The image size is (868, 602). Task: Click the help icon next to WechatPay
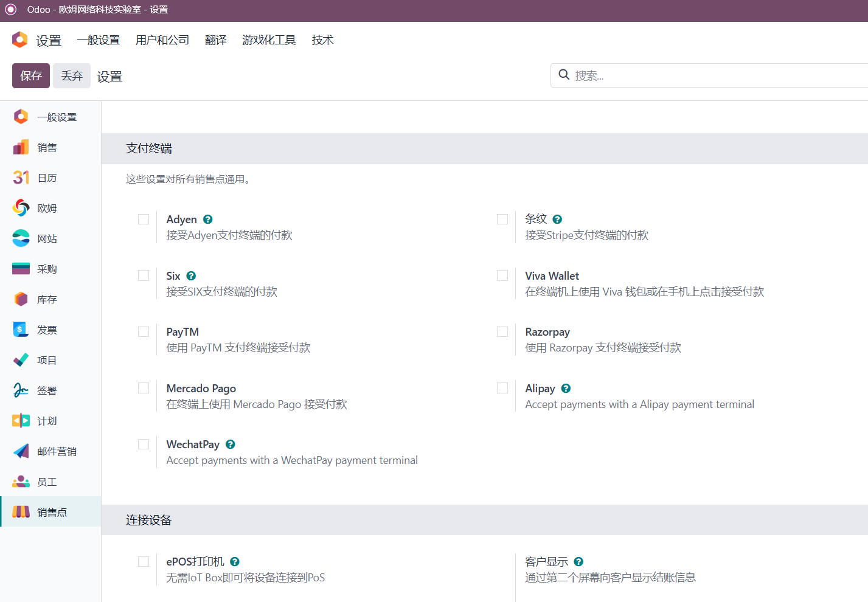pos(230,445)
